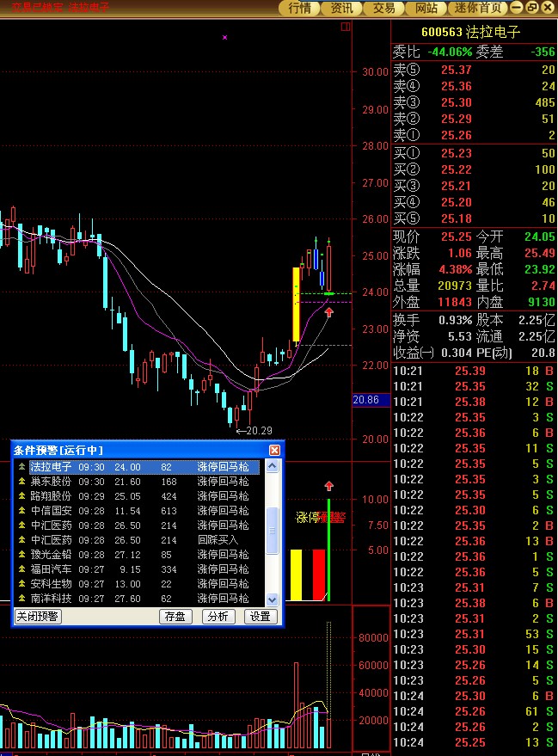Screen dimensions: 558x756
Task: Open the 资讯 tab
Action: pyautogui.click(x=341, y=8)
